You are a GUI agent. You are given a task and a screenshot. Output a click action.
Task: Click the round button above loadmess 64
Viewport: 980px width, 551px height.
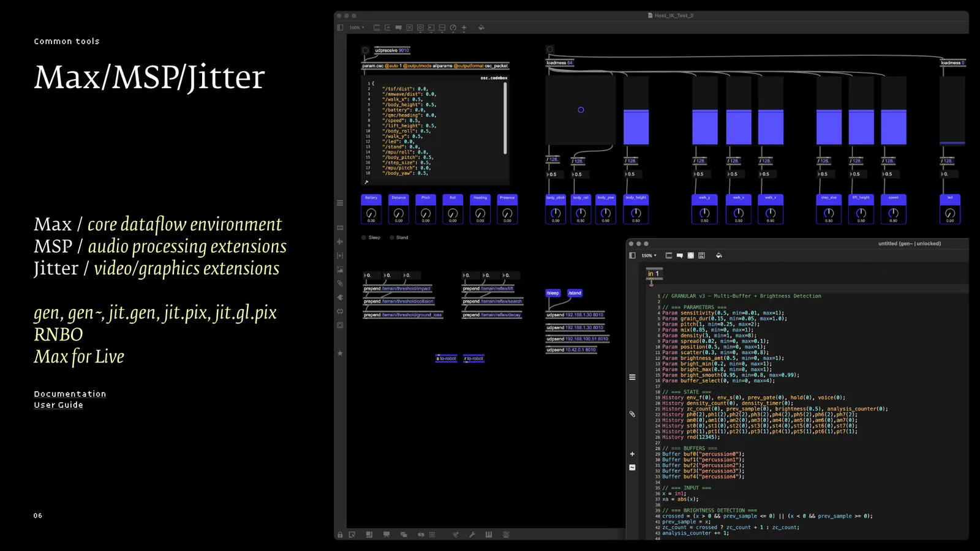tap(549, 49)
